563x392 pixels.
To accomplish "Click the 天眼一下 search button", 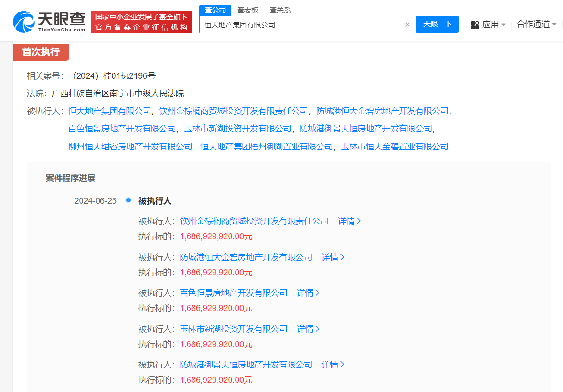I will click(437, 24).
